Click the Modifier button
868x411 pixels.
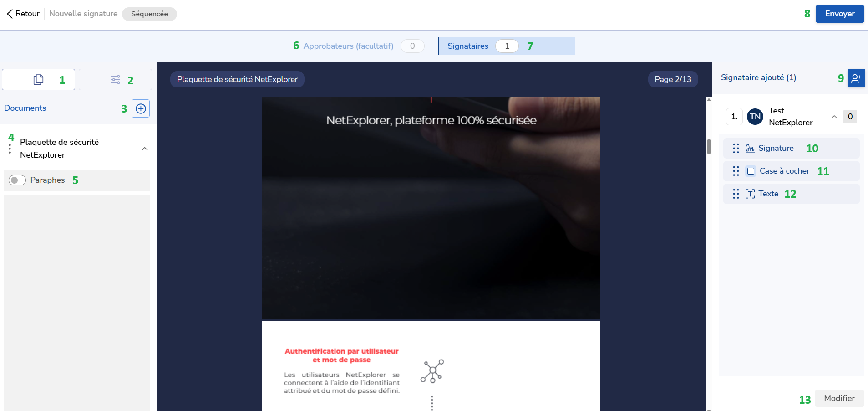coord(839,398)
